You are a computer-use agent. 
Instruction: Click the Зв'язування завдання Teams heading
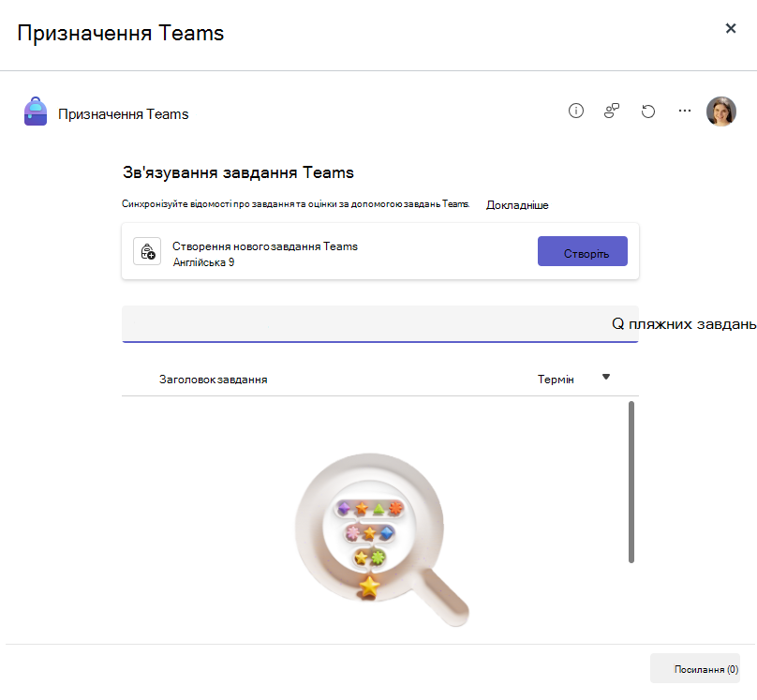(x=238, y=172)
